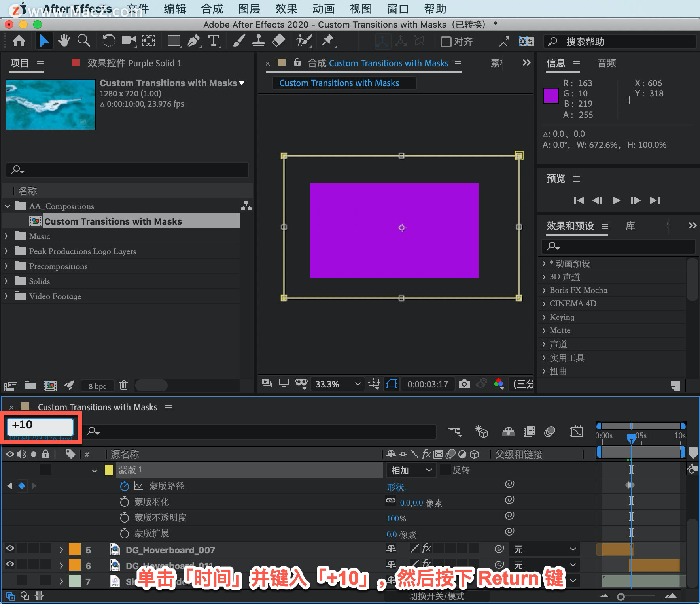The image size is (700, 604).
Task: Switch to the 音频 tab
Action: pos(607,63)
